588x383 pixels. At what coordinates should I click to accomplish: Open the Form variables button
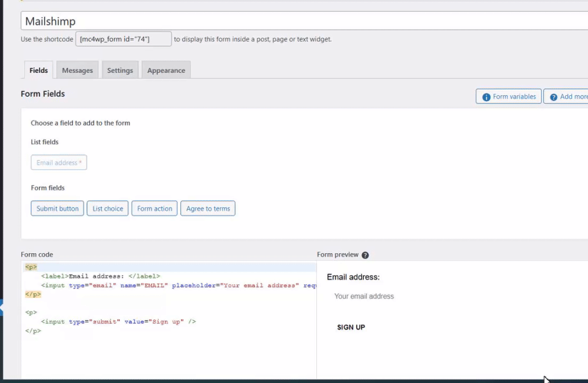pyautogui.click(x=509, y=97)
